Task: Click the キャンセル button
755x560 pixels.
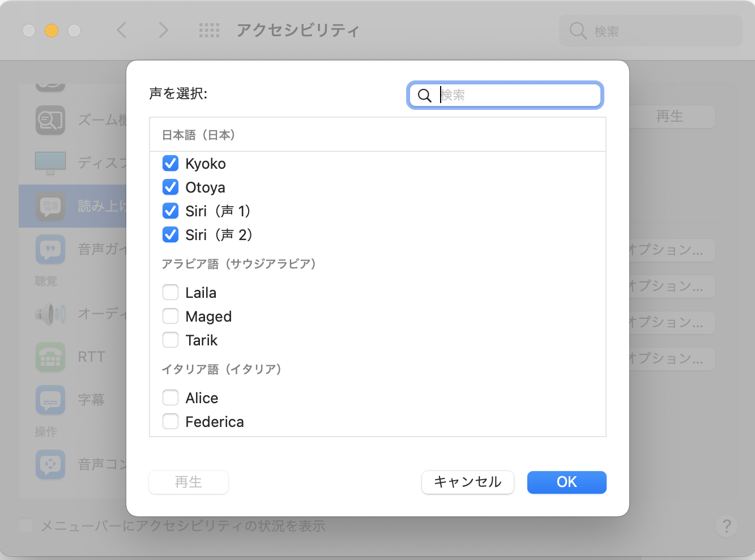Action: 467,482
